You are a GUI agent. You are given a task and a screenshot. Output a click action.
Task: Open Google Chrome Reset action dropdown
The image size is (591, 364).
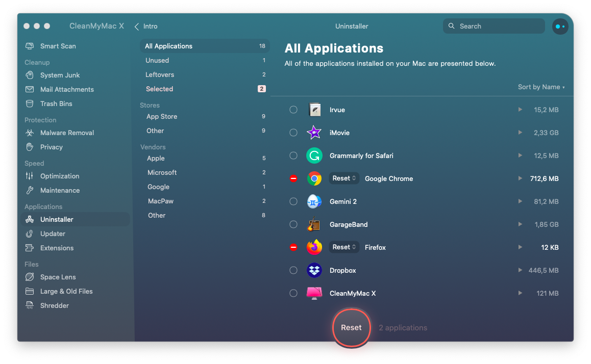344,178
